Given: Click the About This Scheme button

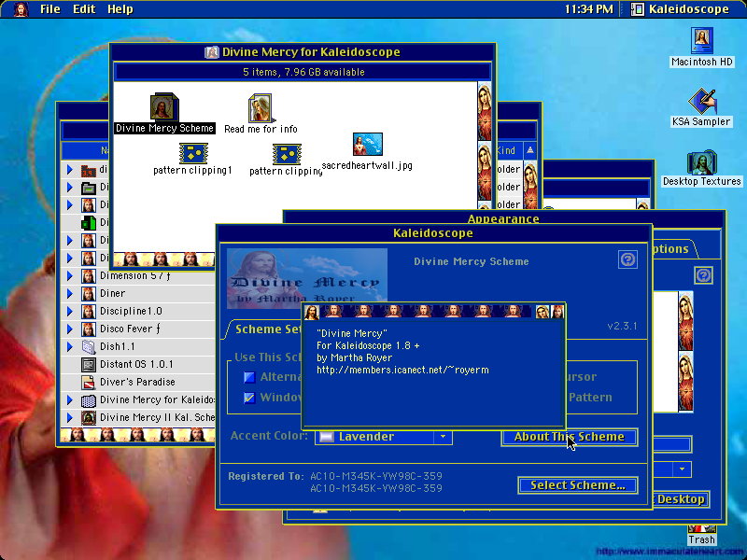Looking at the screenshot, I should [570, 437].
